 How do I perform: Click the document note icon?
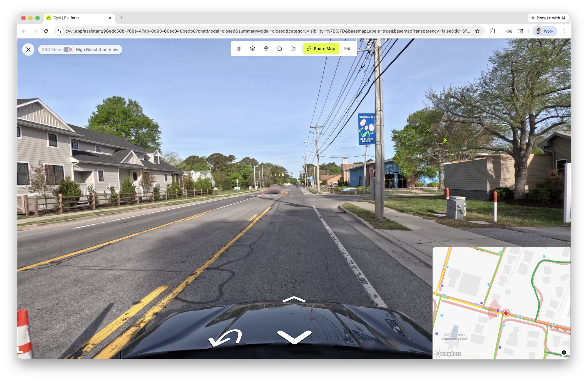pos(280,49)
